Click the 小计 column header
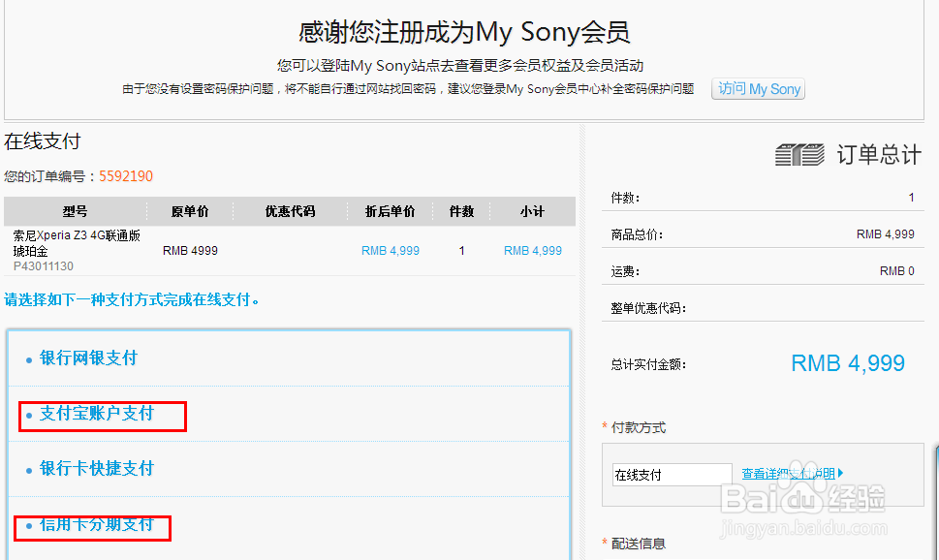 [x=532, y=211]
